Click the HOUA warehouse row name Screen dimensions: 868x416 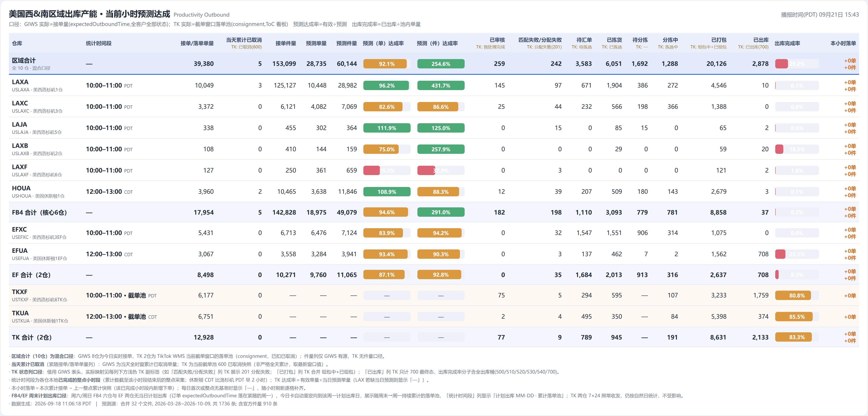coord(21,188)
